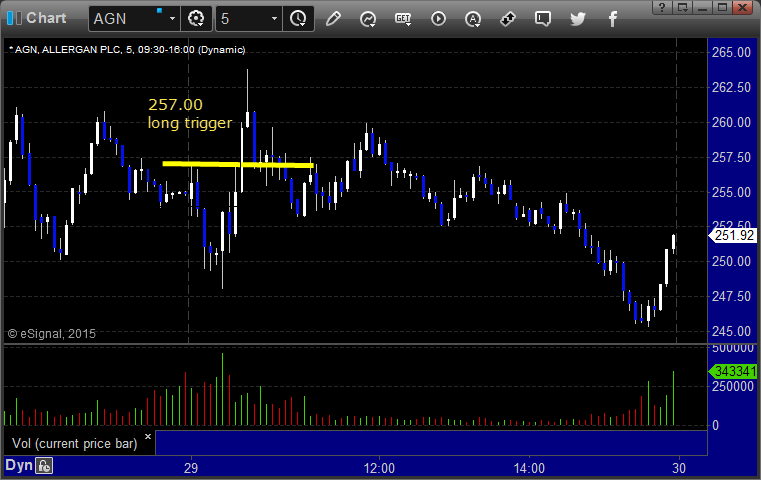The image size is (761, 480).
Task: Click the Vol (current price bar) label
Action: click(x=74, y=443)
